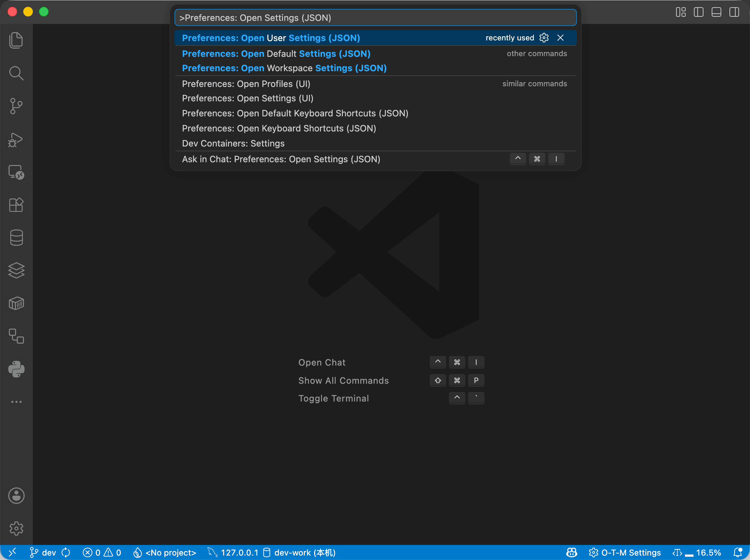Open the Extensions view
The image size is (750, 560).
point(16,205)
